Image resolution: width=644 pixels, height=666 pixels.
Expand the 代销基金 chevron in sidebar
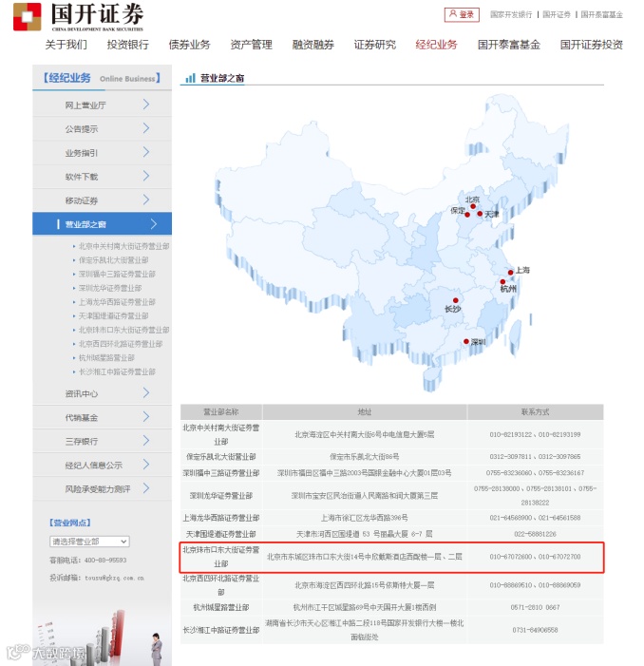146,417
